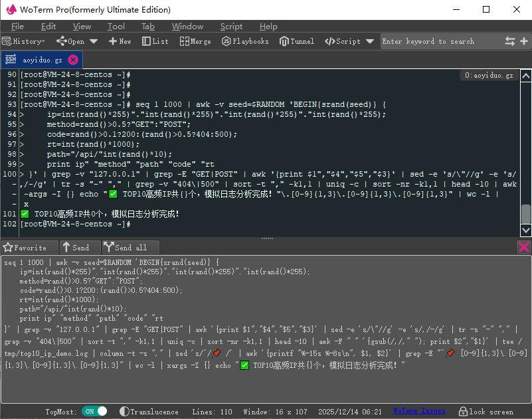Toggle the TopMost switch off

click(x=94, y=411)
